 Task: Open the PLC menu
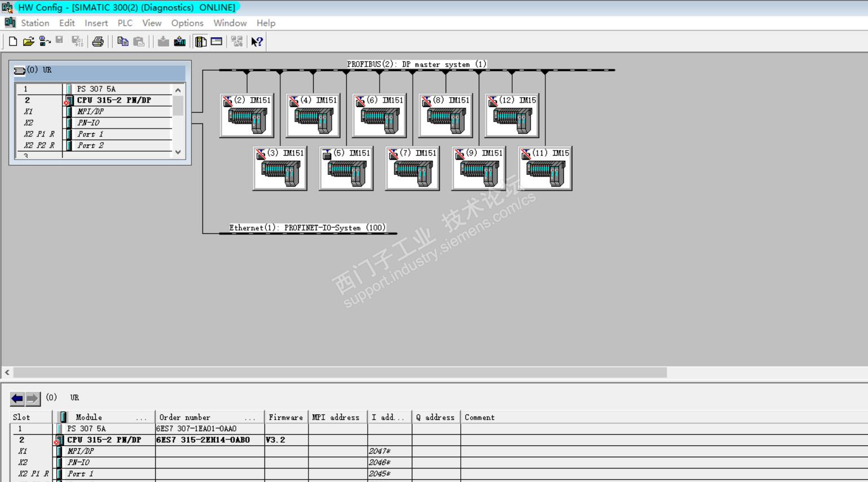pyautogui.click(x=125, y=23)
